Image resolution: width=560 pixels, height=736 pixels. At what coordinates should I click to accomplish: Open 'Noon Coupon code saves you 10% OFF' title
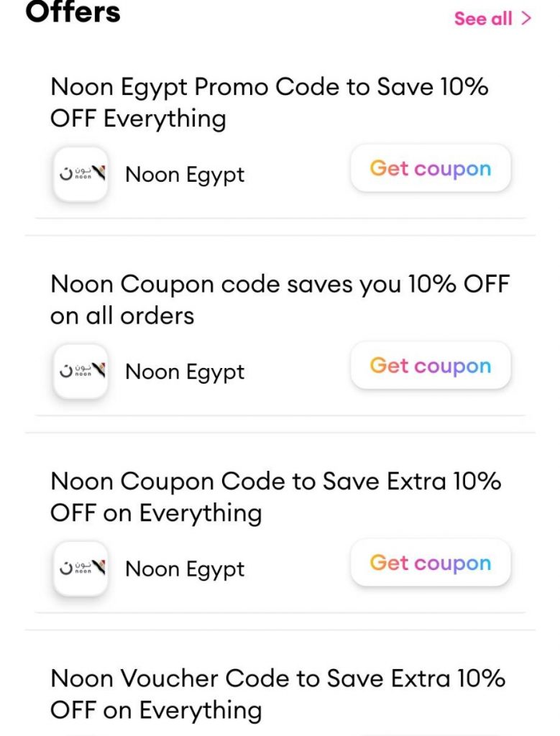pyautogui.click(x=280, y=285)
